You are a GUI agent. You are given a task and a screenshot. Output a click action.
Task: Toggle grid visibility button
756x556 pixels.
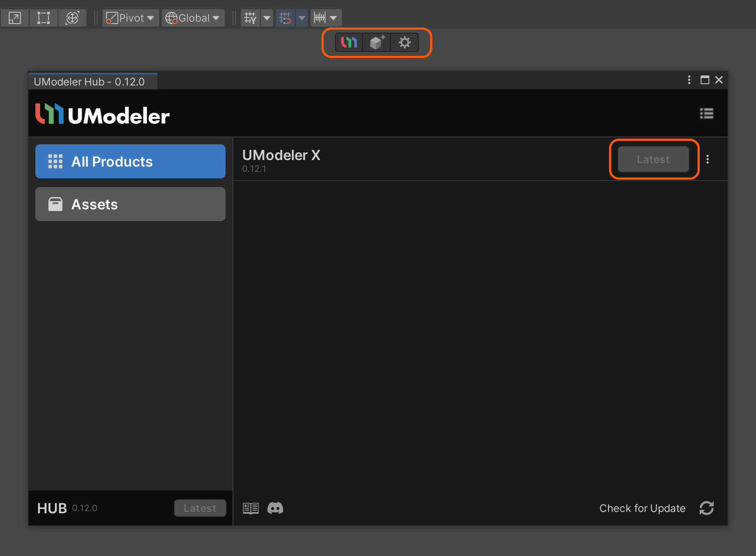[250, 18]
